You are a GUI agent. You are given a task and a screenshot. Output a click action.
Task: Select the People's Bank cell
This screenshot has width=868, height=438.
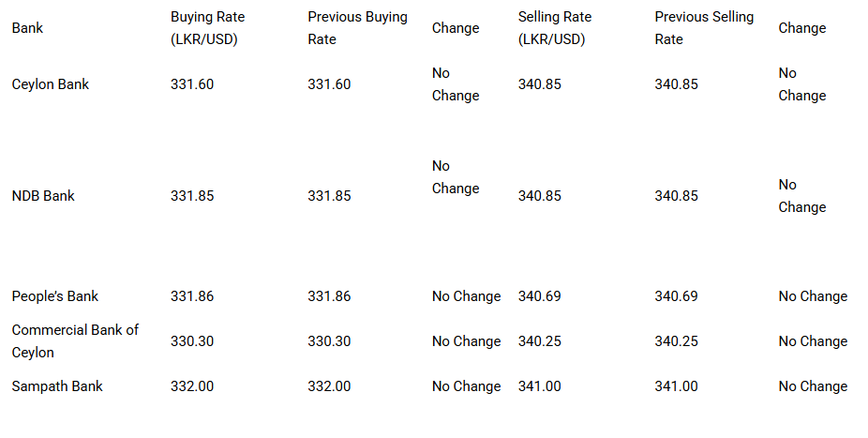pos(54,296)
